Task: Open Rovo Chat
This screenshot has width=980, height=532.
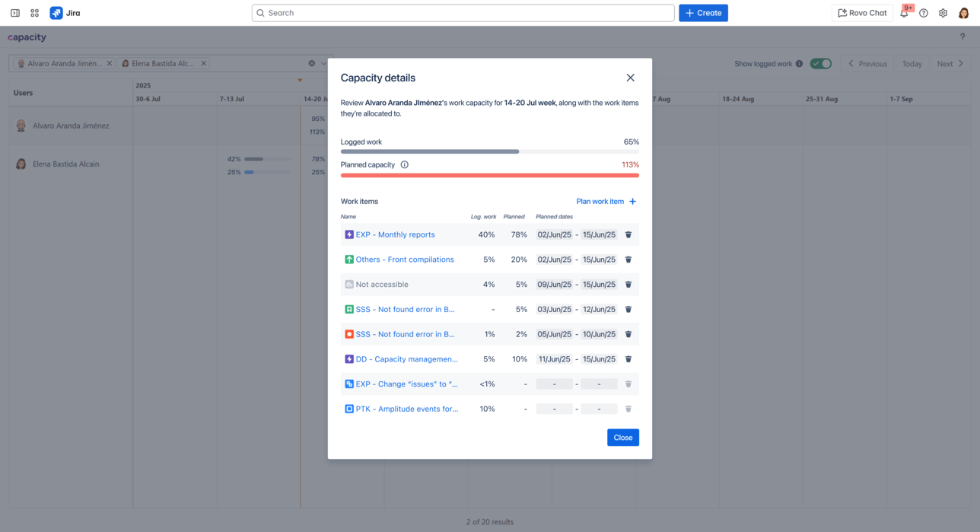Action: coord(862,13)
